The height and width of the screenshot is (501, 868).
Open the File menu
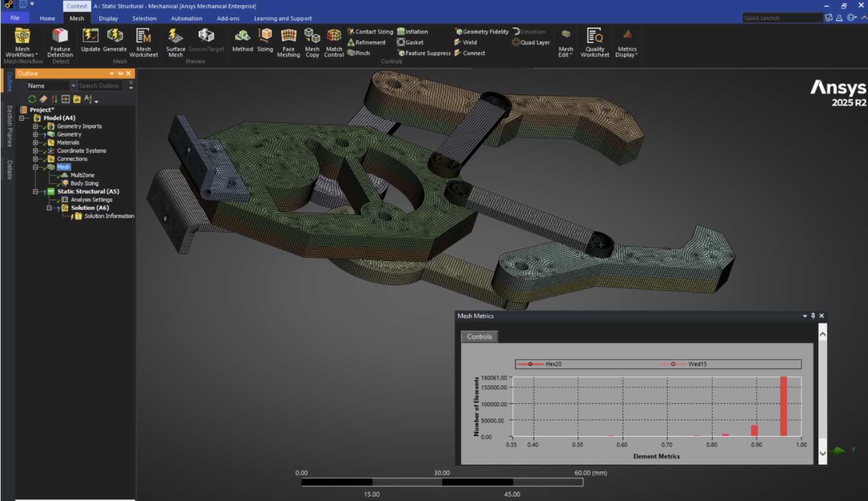pos(15,18)
